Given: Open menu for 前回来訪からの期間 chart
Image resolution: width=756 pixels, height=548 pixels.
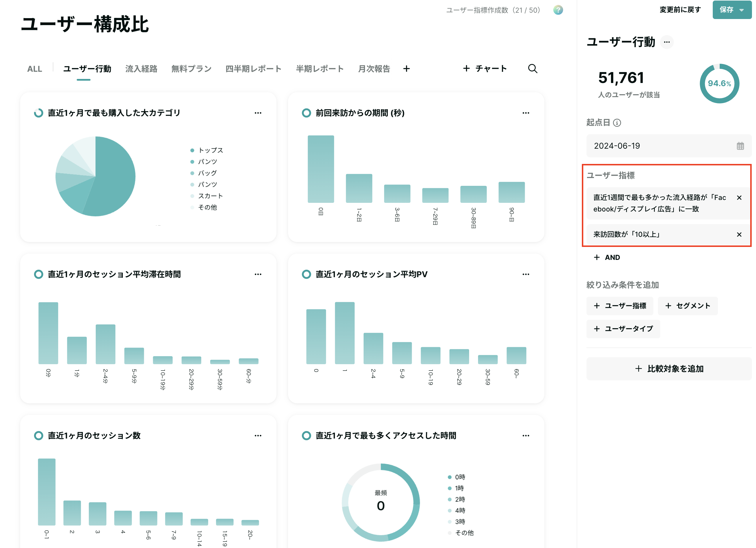Looking at the screenshot, I should 526,113.
